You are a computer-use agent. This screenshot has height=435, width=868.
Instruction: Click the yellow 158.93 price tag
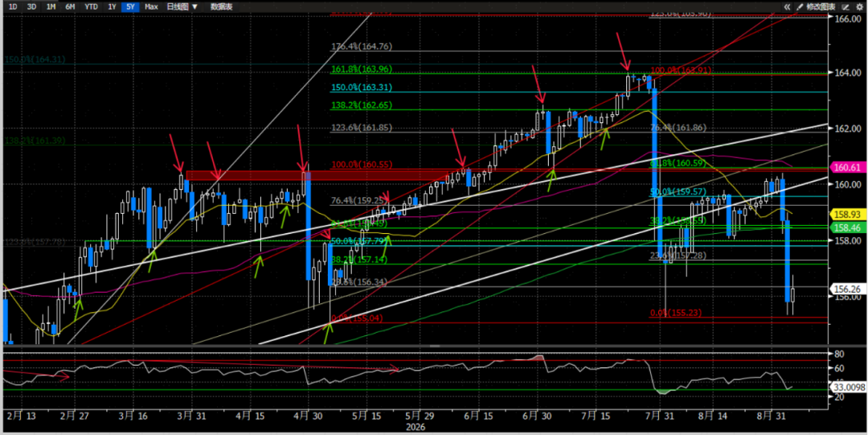tap(846, 213)
